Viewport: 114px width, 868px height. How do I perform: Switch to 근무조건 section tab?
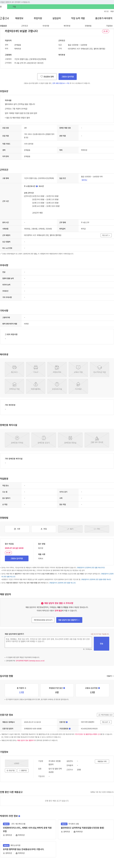coord(25,26)
